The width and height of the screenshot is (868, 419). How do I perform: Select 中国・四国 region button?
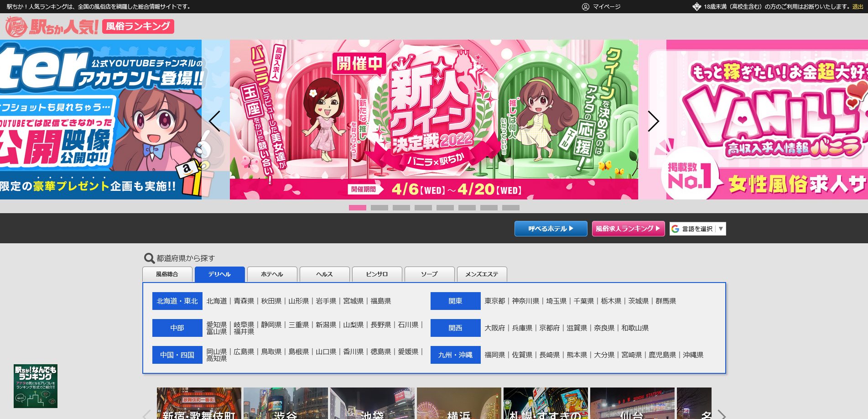(x=177, y=355)
